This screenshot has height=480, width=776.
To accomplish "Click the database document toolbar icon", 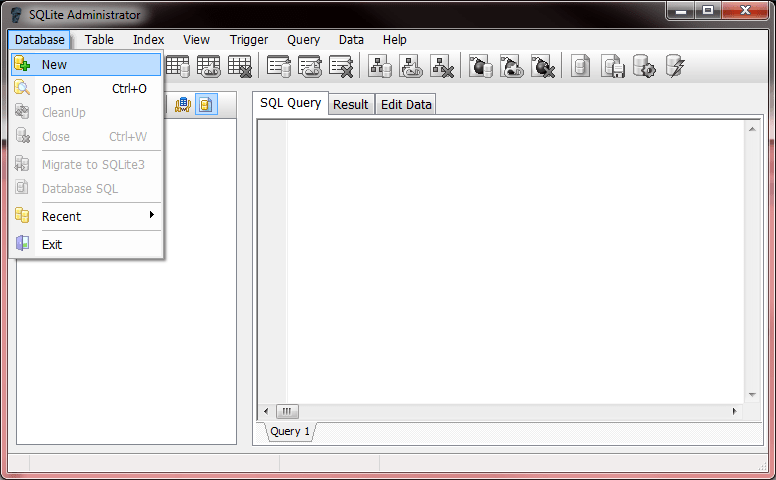I will 580,66.
